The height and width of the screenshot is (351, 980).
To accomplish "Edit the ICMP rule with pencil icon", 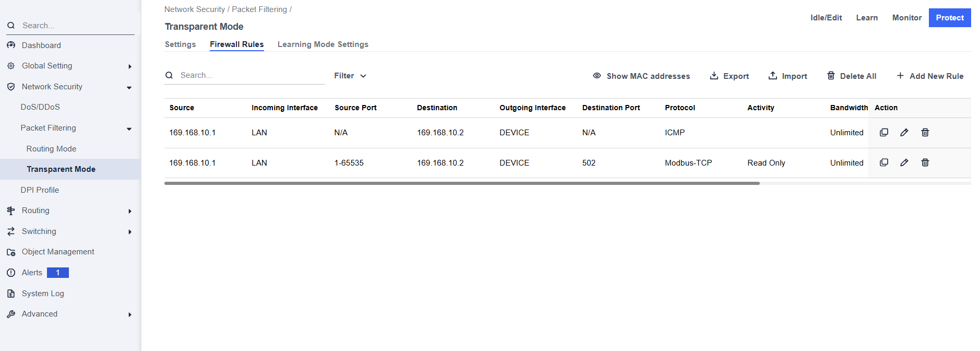I will (904, 133).
